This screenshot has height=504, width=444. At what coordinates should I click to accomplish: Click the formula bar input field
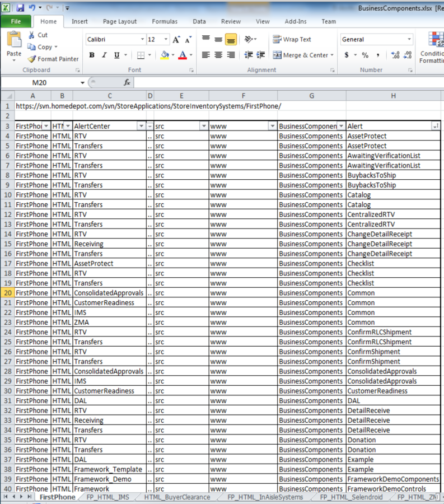(x=288, y=83)
